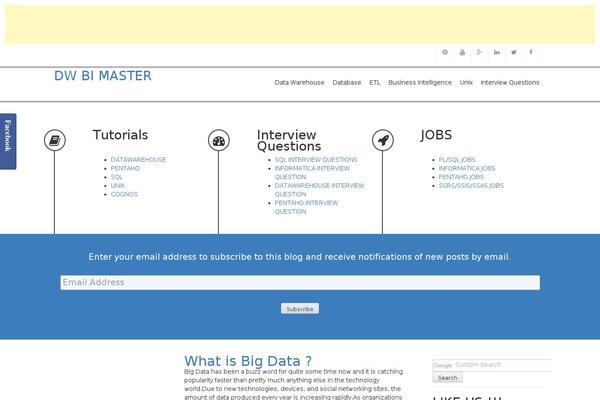Open the SSRS/SSIS/SSAS JOBS link
Viewport: 600px width, 400px height.
(x=471, y=186)
